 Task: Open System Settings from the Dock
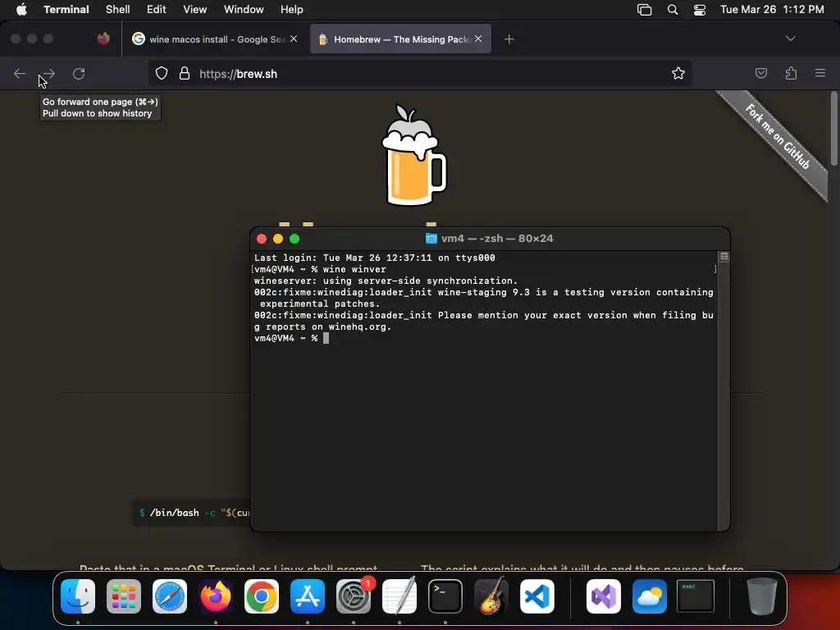pos(354,596)
